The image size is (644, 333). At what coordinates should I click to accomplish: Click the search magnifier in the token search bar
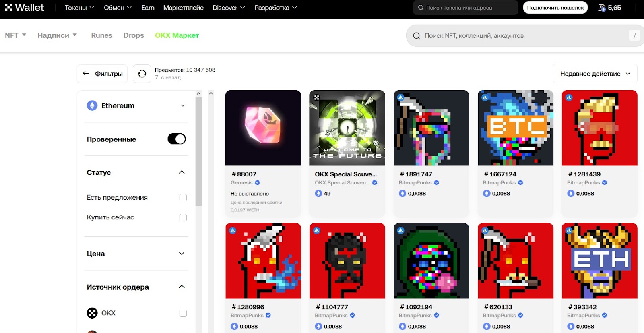(421, 8)
